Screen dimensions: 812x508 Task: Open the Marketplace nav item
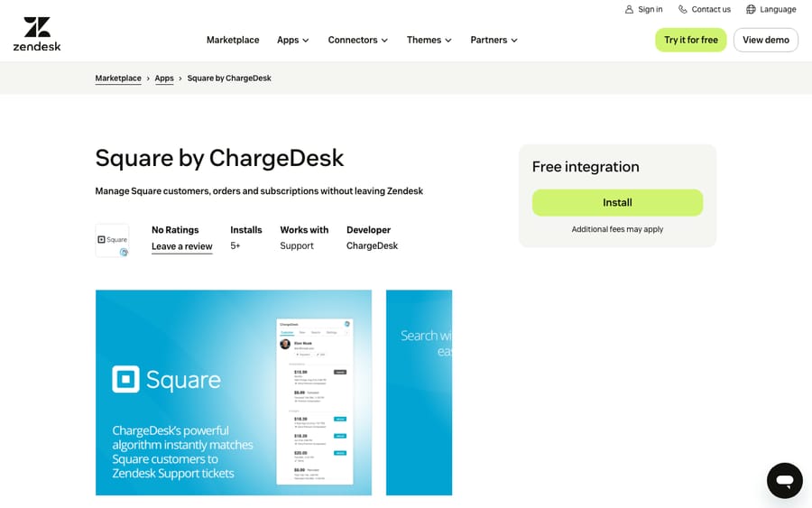coord(233,40)
